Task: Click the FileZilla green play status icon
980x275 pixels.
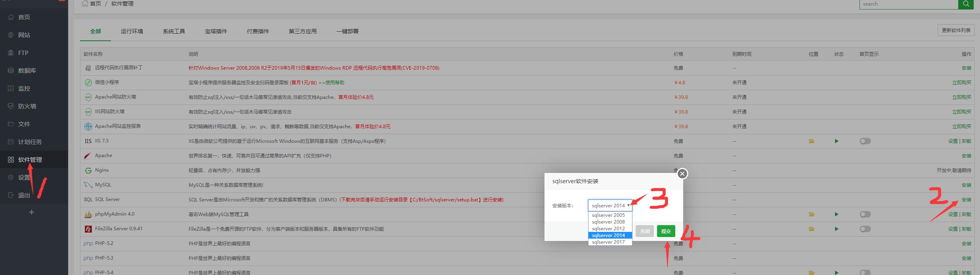Action: (x=837, y=229)
